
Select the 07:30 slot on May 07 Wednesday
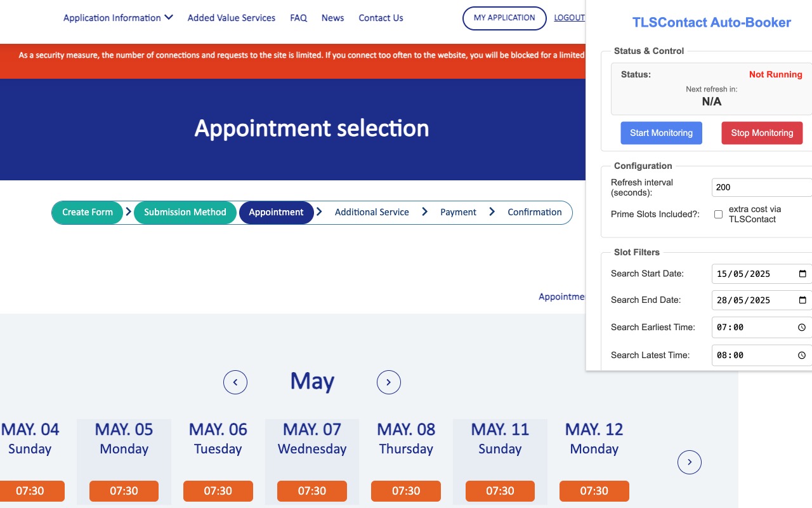tap(312, 491)
